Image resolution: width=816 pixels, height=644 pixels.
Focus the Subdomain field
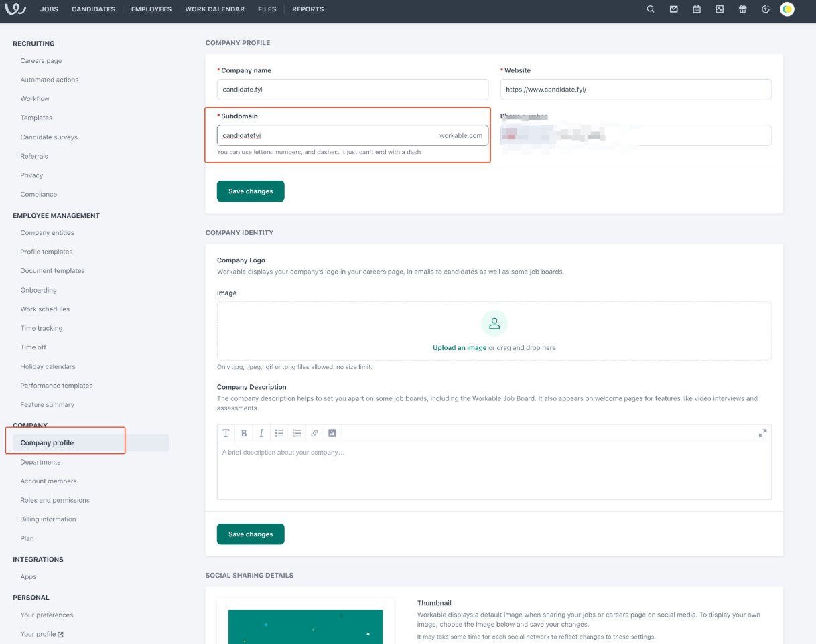click(x=353, y=135)
